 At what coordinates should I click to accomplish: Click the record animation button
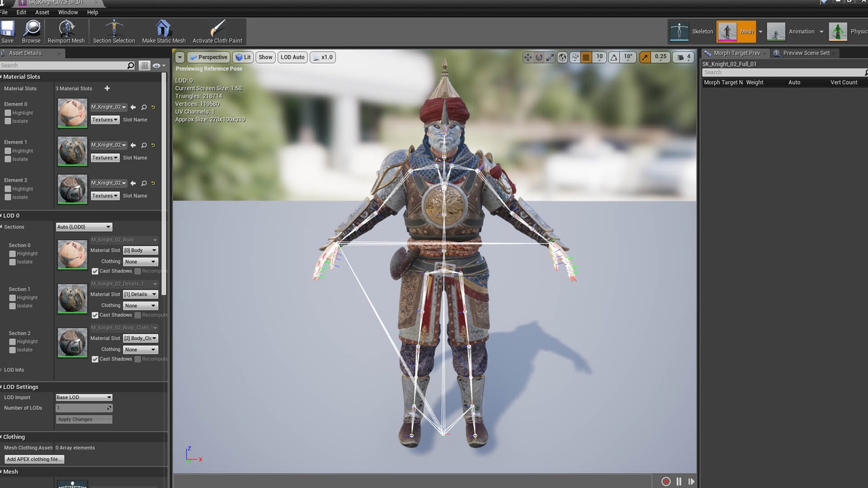[666, 481]
